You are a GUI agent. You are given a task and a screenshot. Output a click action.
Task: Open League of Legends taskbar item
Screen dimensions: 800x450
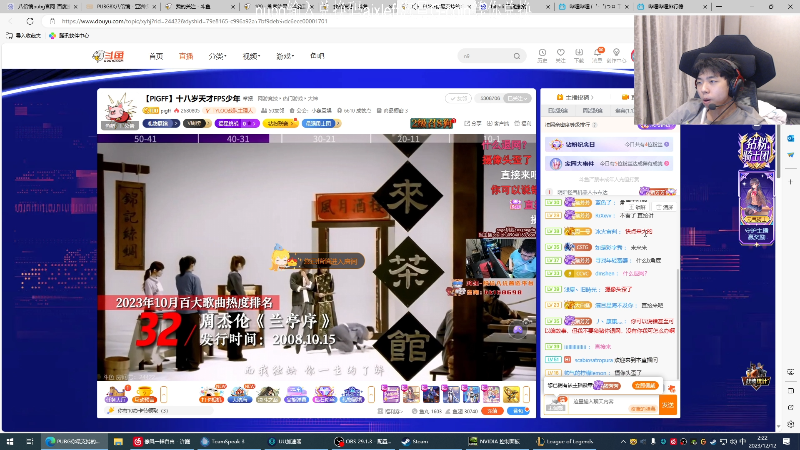[x=565, y=441]
